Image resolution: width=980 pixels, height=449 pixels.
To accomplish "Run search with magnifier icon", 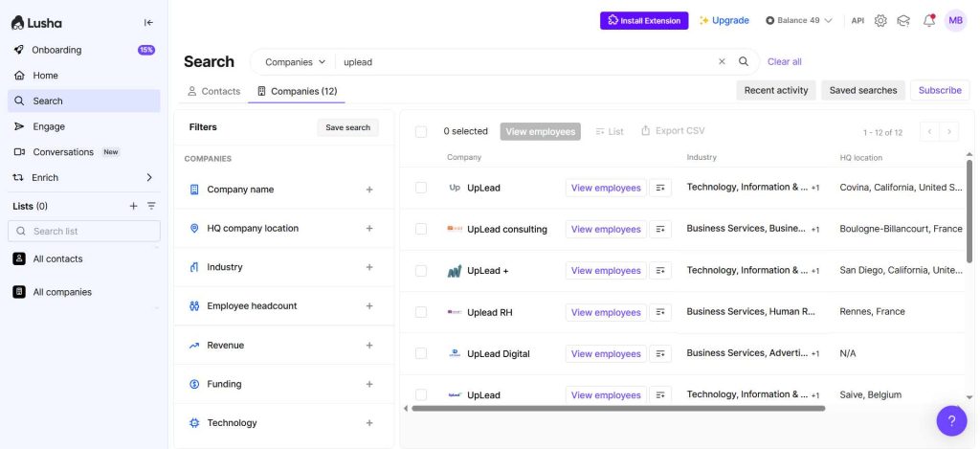I will pos(744,61).
